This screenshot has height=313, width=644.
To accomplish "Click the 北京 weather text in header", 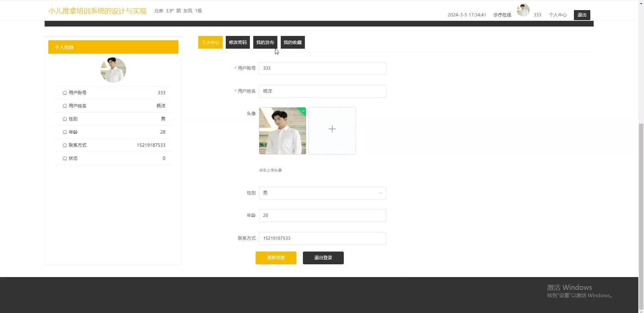I will coord(159,11).
